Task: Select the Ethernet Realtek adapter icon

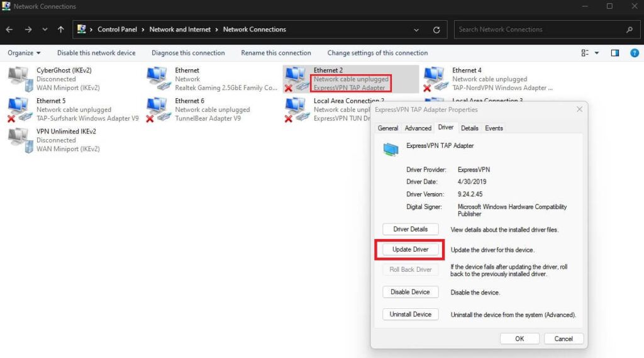Action: pos(159,79)
